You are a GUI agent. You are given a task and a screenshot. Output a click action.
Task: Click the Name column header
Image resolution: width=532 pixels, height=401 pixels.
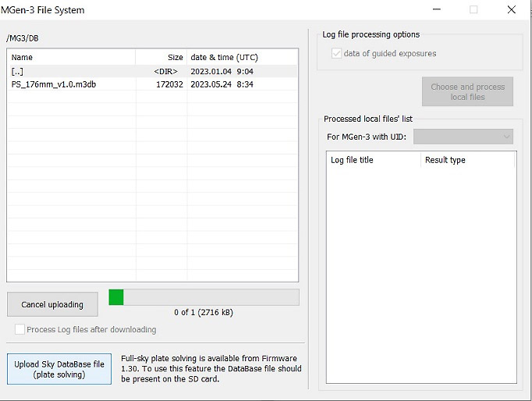71,57
